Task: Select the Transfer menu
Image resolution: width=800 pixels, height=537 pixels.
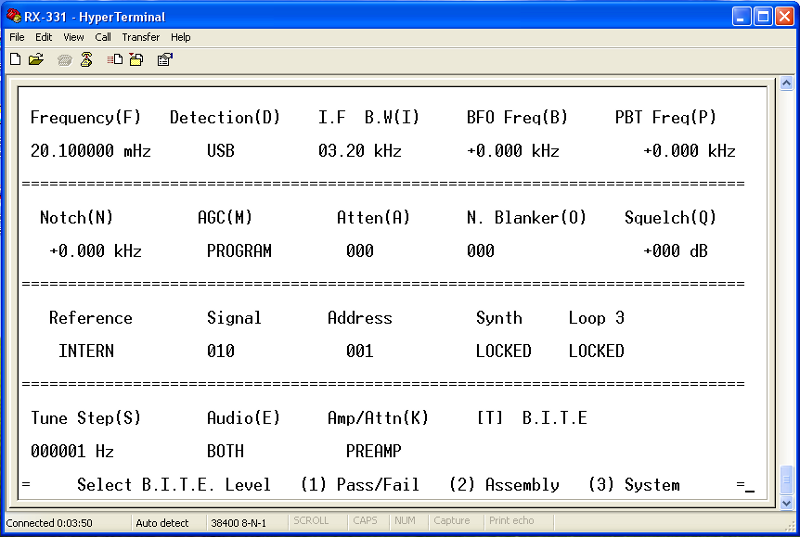Action: pyautogui.click(x=141, y=37)
